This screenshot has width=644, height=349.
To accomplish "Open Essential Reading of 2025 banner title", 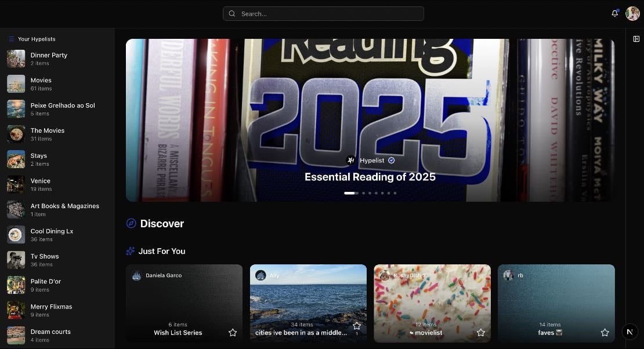I will 370,177.
